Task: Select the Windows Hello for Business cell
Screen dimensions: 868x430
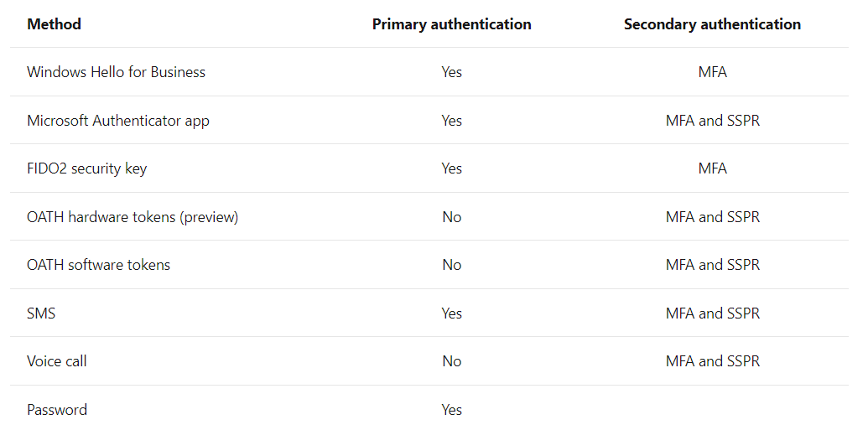Action: 116,72
